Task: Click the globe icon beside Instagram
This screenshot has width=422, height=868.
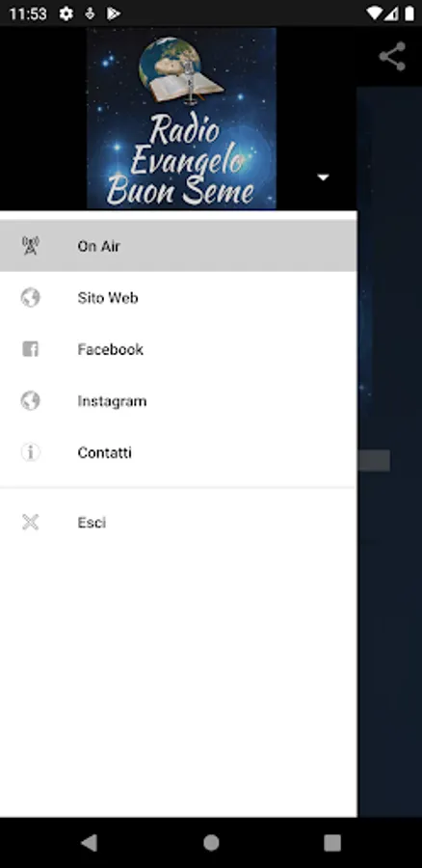Action: 31,400
